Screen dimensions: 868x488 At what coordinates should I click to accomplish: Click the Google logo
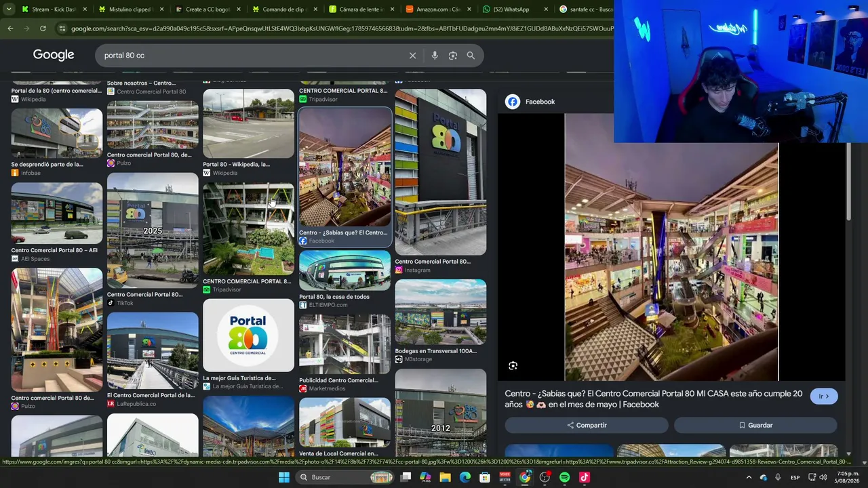click(x=54, y=55)
